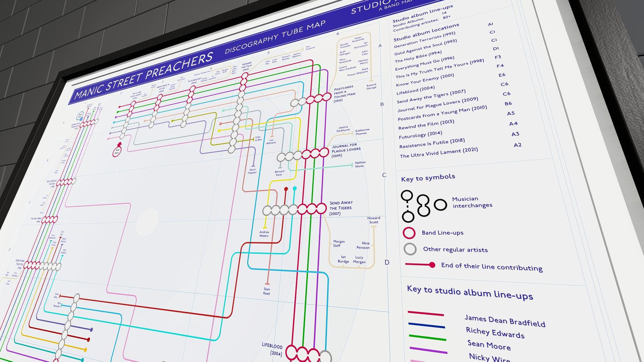
Task: Click the Richey Edwards blue line swatch
Action: tap(427, 325)
